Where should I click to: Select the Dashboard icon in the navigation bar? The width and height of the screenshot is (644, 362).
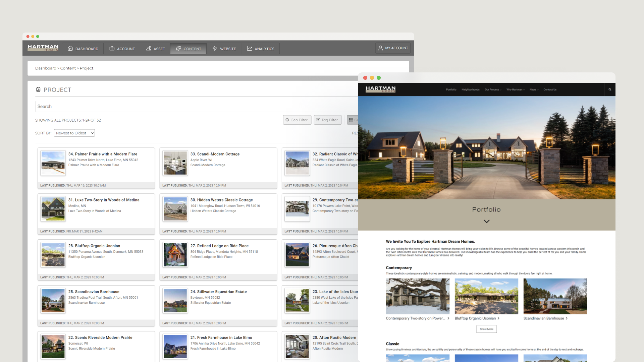coord(70,49)
